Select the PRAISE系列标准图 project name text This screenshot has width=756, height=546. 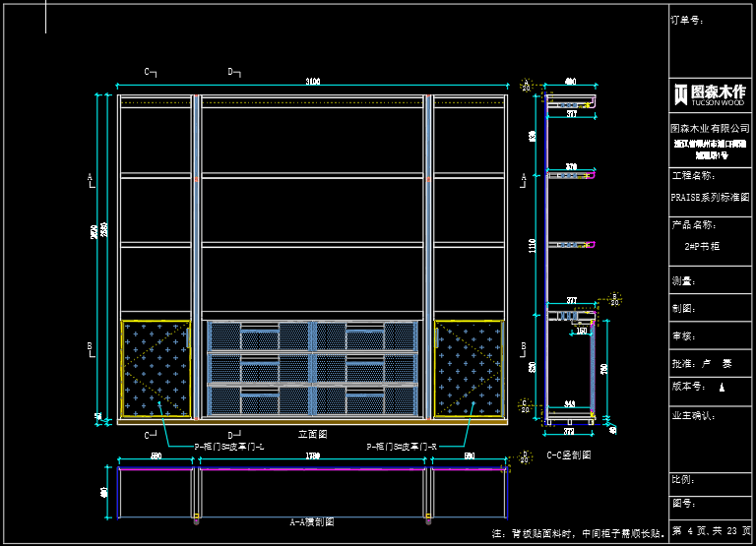[x=709, y=197]
